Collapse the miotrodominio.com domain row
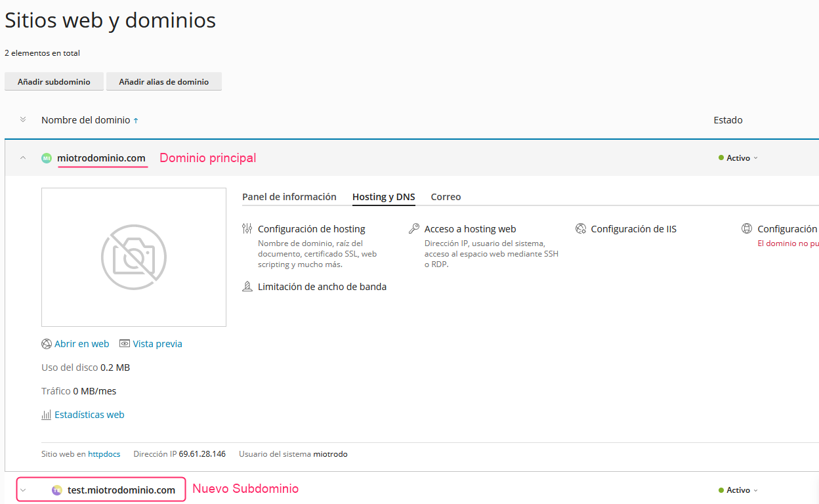 (23, 158)
